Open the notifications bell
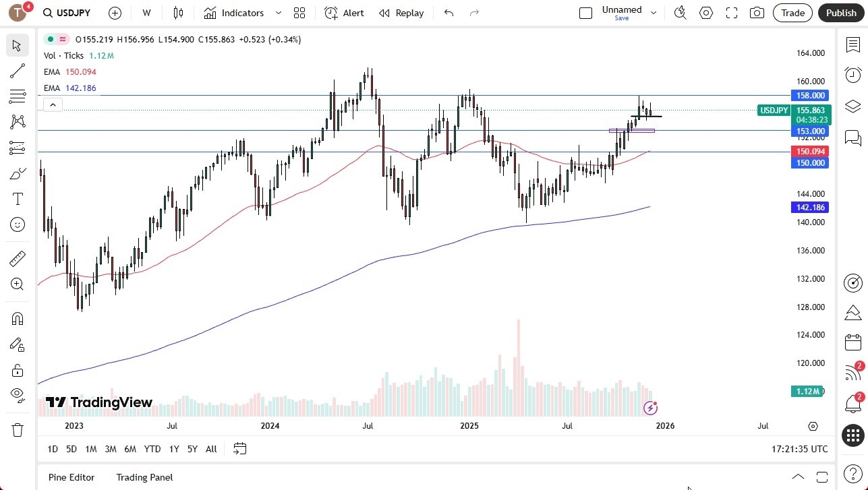868x490 pixels. tap(852, 403)
